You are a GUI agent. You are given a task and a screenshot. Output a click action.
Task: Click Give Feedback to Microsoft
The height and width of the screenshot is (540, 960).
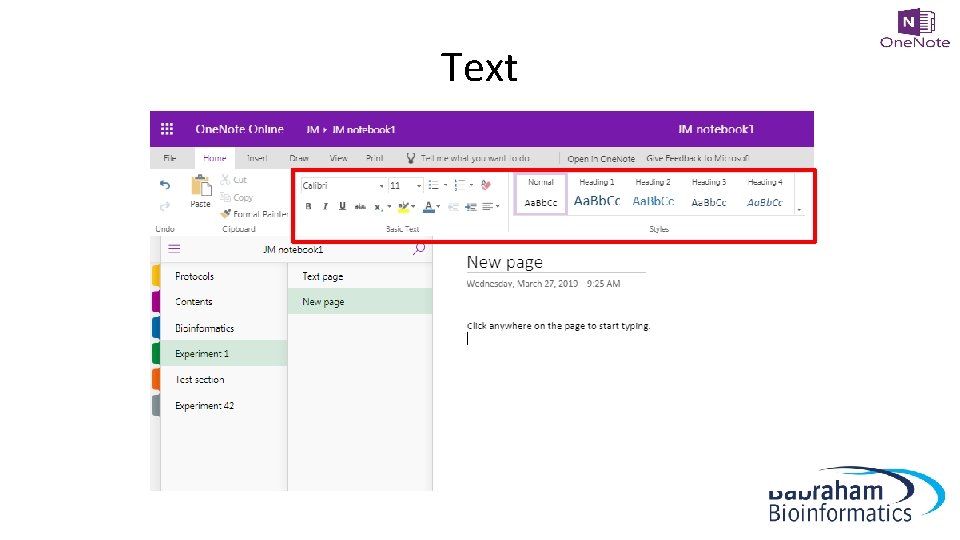click(697, 158)
